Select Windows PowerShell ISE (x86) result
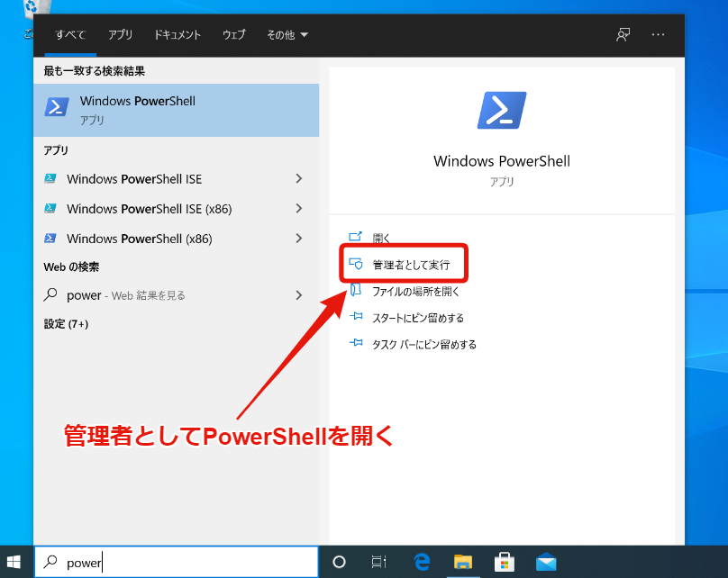This screenshot has width=728, height=578. pyautogui.click(x=176, y=208)
